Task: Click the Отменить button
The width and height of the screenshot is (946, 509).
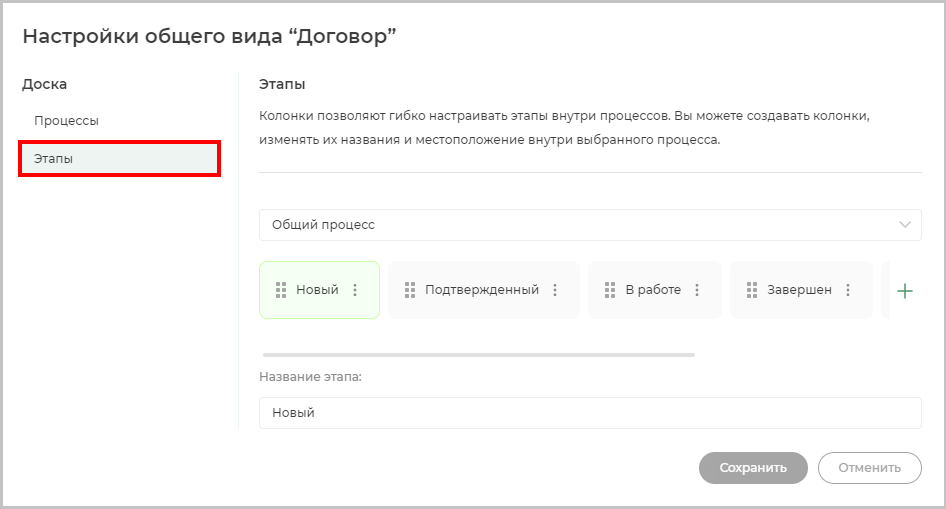Action: click(x=869, y=468)
